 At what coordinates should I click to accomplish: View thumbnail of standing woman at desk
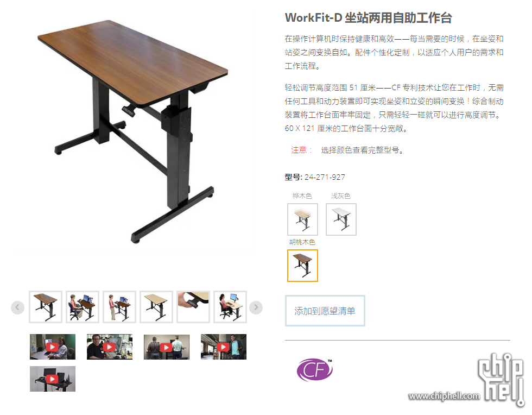click(119, 307)
